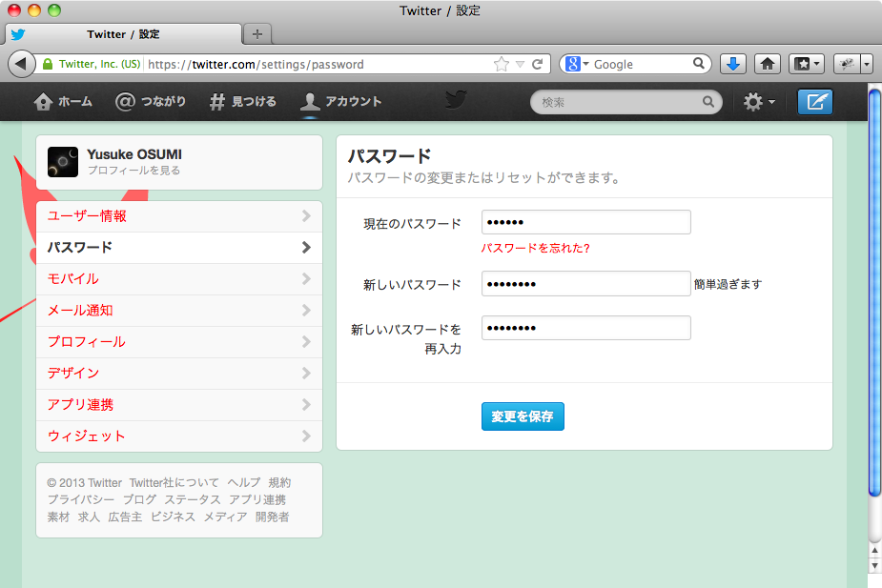Screen dimensions: 882x588
Task: Click パスワードを忘れた? link
Action: (535, 248)
